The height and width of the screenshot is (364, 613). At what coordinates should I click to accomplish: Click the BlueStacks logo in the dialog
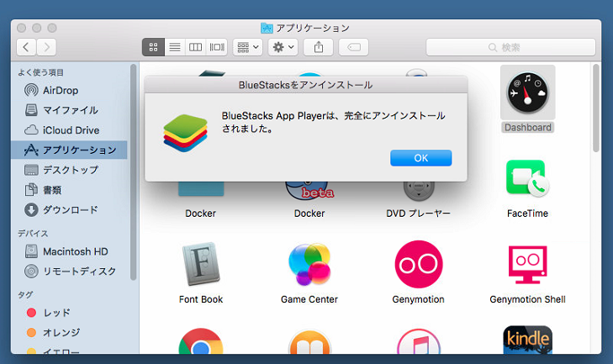click(185, 133)
